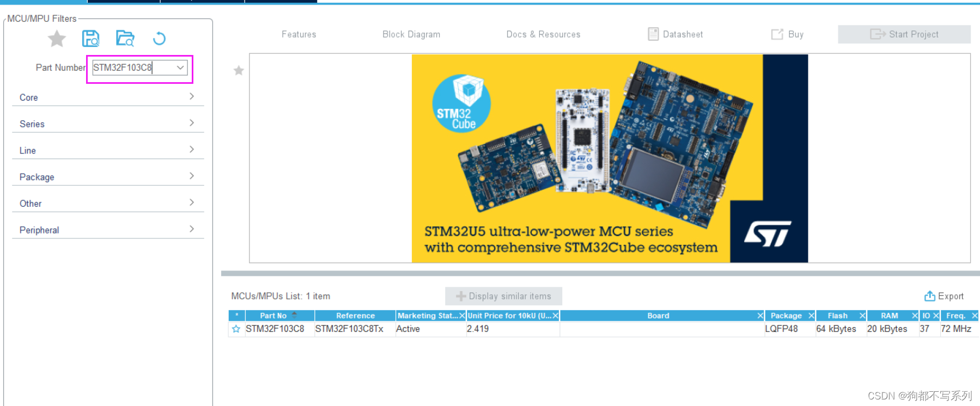Viewport: 980px width, 406px height.
Task: Load a saved search with the folder icon
Action: point(125,39)
